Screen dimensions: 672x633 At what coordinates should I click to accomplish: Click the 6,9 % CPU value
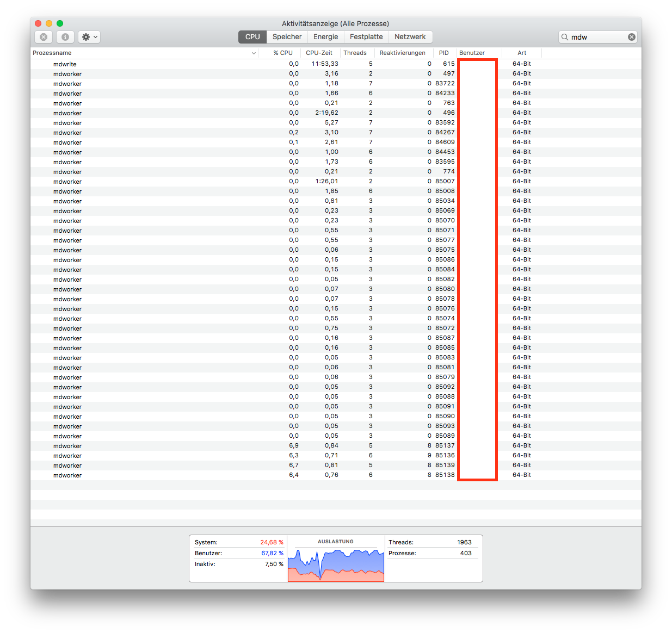pos(294,445)
